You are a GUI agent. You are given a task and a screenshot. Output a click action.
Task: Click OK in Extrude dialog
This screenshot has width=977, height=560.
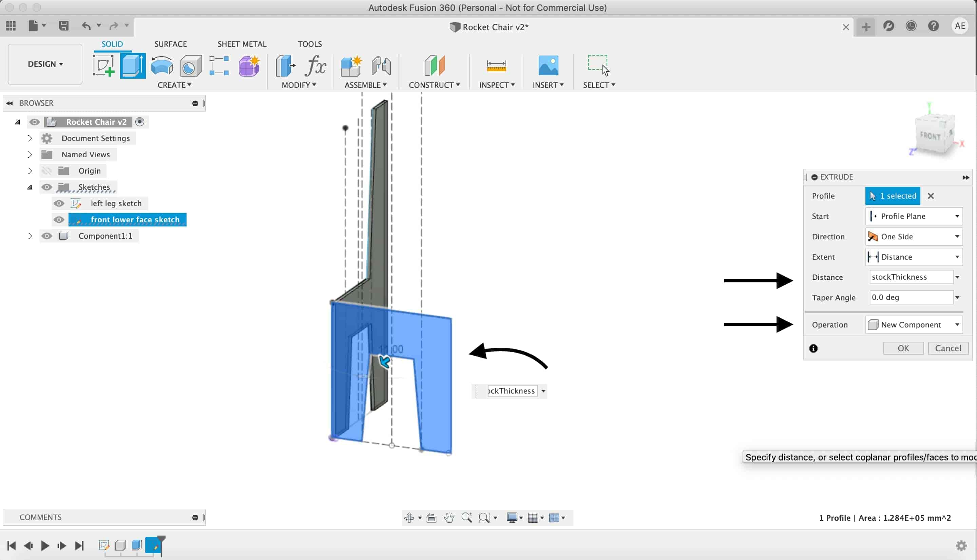[x=903, y=348]
